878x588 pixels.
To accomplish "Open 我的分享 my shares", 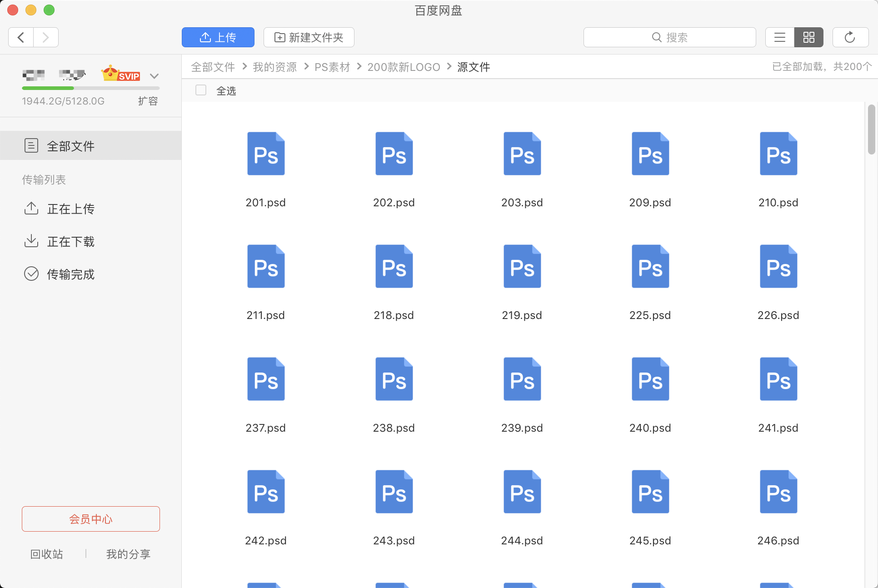I will [128, 554].
